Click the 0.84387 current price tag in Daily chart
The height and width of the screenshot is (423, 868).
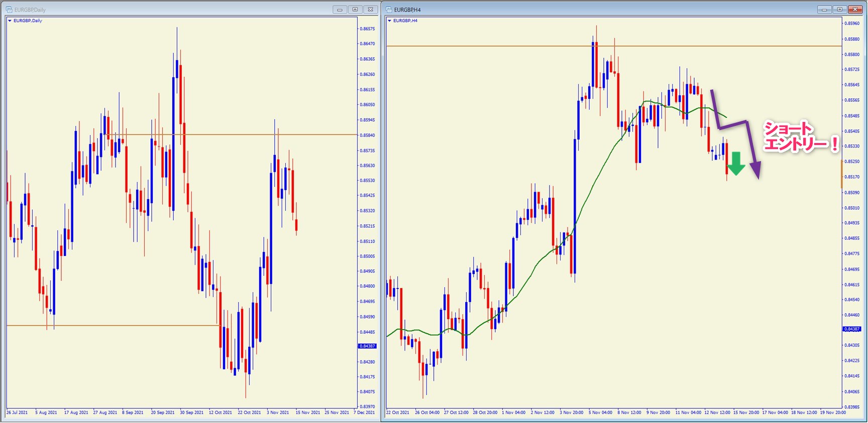point(367,346)
